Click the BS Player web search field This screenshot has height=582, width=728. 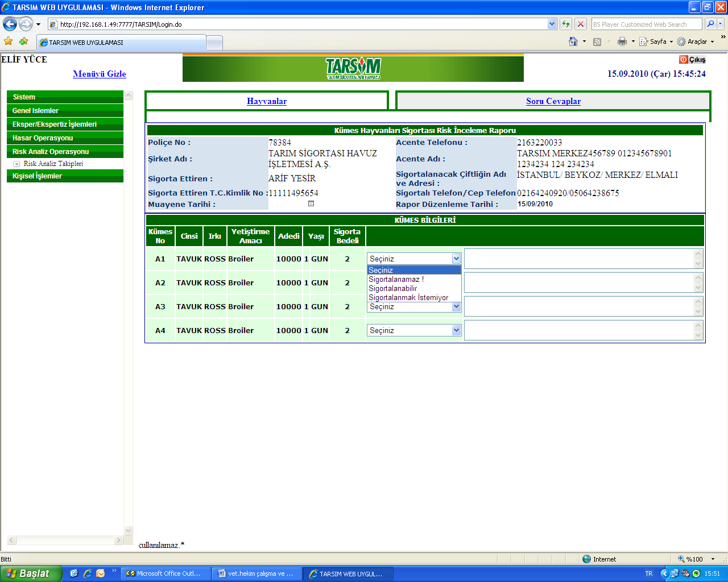(646, 24)
